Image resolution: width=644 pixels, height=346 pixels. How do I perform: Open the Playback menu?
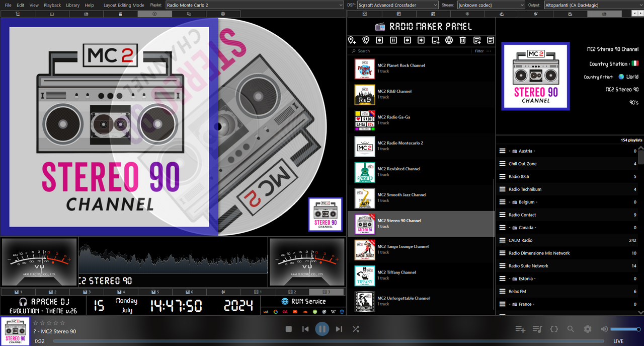click(52, 5)
